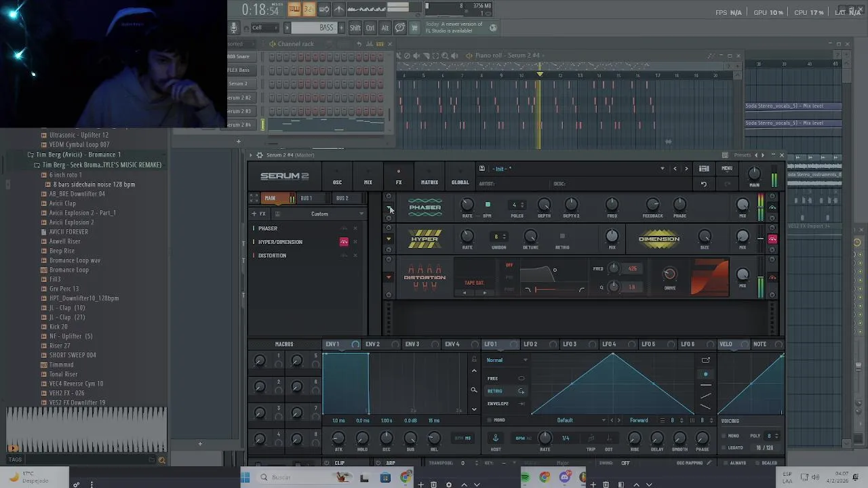
Task: Load next Serum preset with right arrow
Action: 686,169
